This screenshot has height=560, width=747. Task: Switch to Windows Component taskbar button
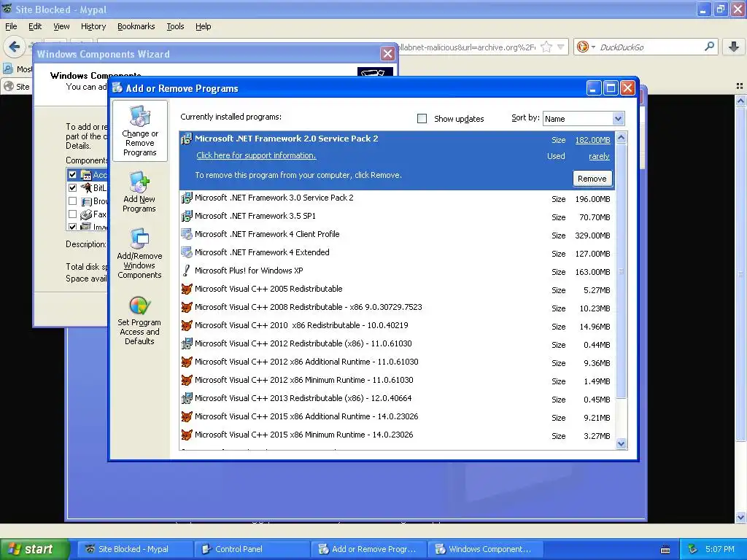pos(485,549)
